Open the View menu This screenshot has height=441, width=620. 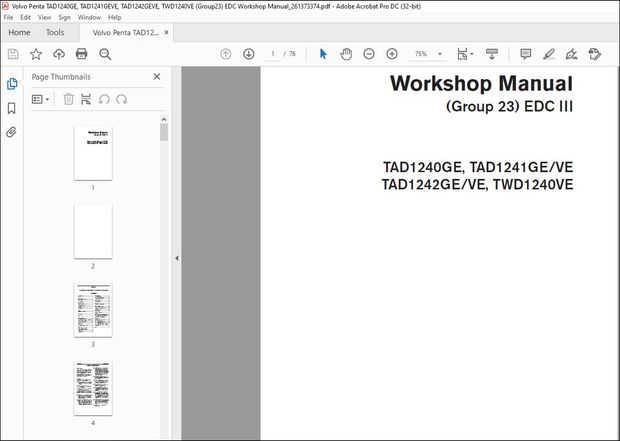pyautogui.click(x=44, y=17)
